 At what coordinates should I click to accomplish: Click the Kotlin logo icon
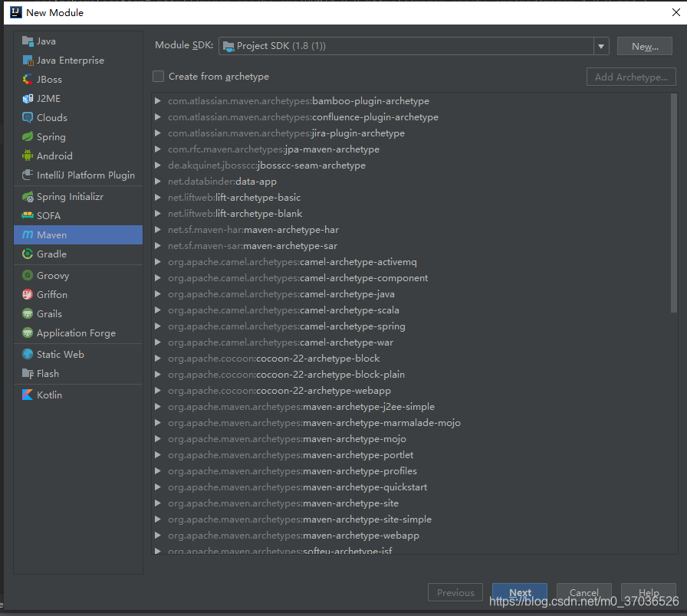(x=28, y=395)
